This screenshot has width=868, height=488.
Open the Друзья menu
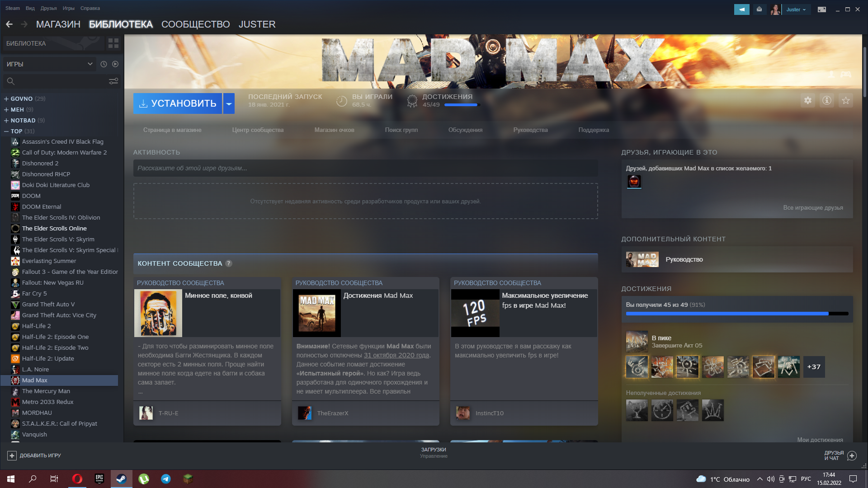[48, 8]
